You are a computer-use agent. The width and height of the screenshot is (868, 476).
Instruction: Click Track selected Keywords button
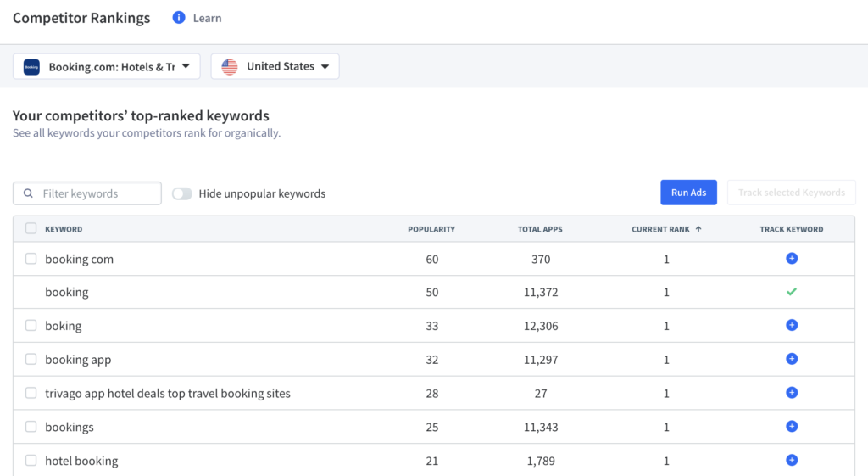[791, 193]
